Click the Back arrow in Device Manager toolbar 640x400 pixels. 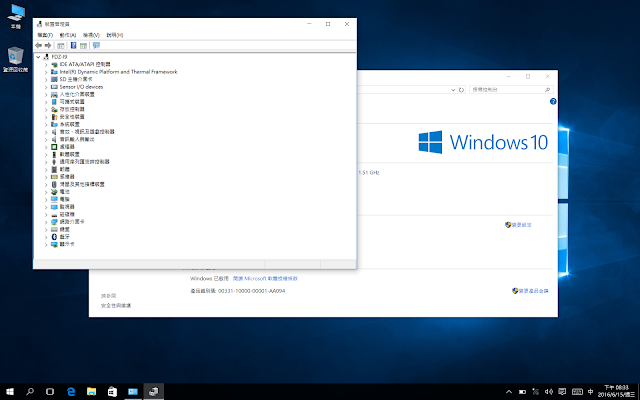click(x=39, y=45)
